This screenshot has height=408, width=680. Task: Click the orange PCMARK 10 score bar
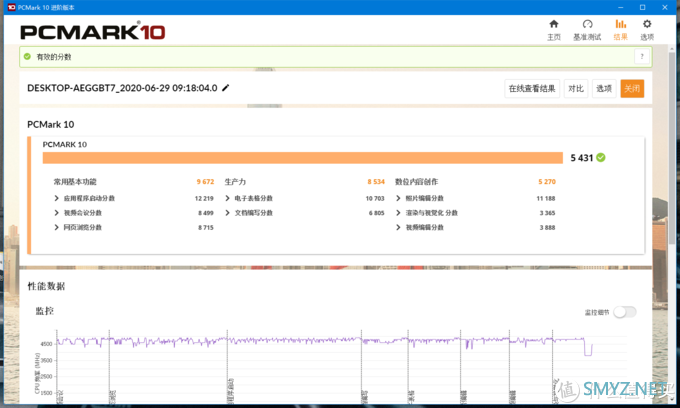coord(303,158)
